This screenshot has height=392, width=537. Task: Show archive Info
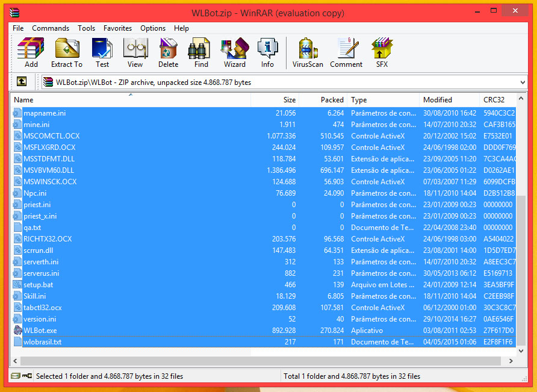tap(267, 52)
